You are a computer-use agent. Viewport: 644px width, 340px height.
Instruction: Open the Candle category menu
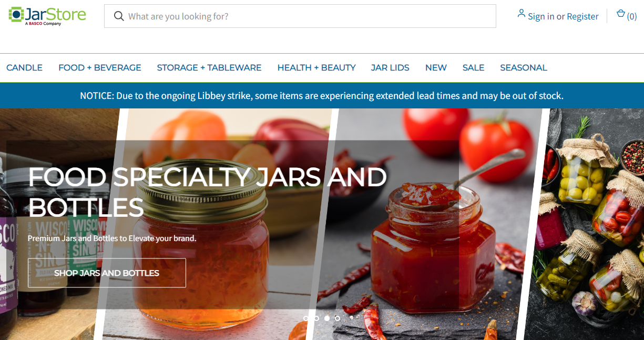tap(25, 68)
